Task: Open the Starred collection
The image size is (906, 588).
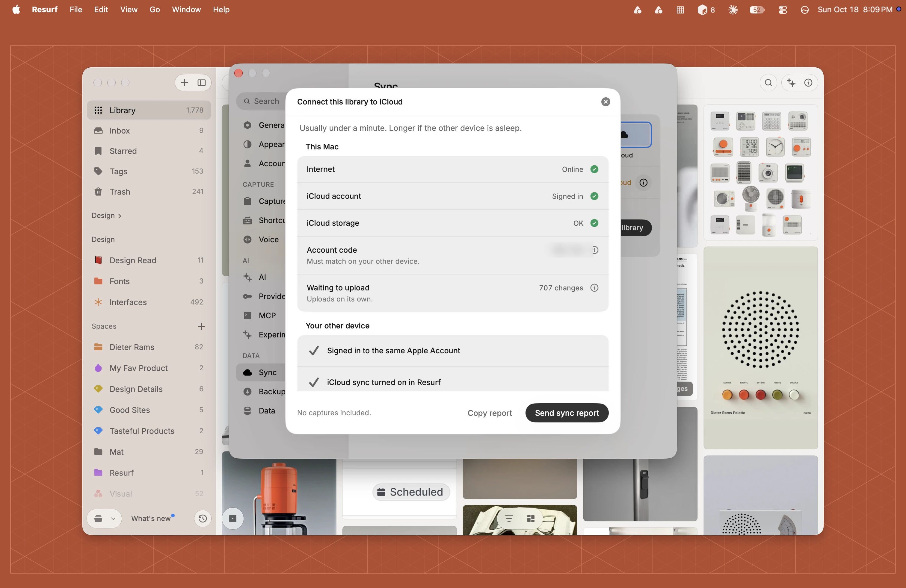Action: [x=149, y=151]
